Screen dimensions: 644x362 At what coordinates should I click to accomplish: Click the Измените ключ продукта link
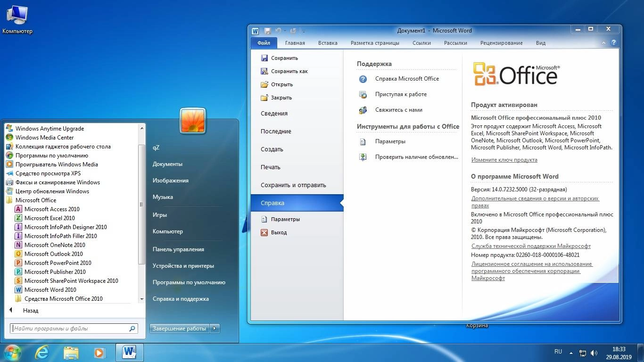(504, 160)
